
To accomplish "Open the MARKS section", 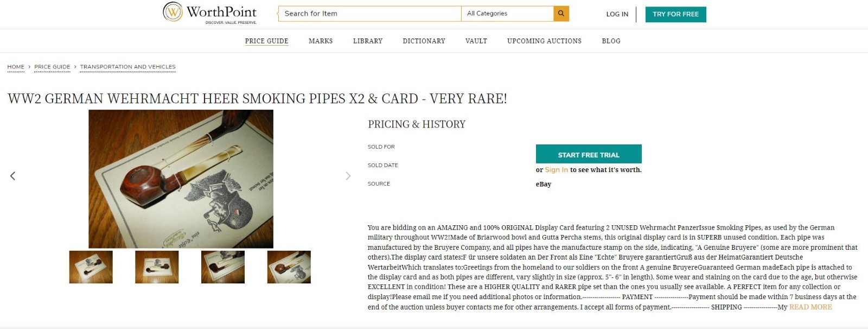I will click(x=321, y=41).
